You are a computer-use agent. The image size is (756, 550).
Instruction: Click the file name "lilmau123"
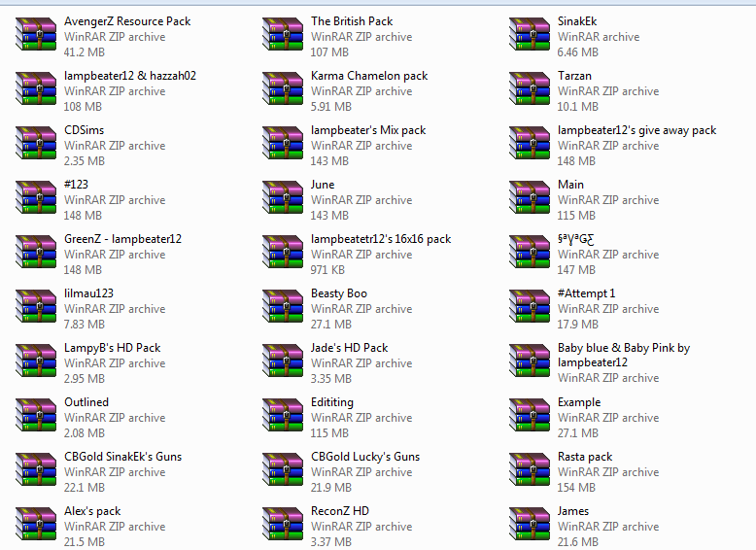(x=88, y=294)
